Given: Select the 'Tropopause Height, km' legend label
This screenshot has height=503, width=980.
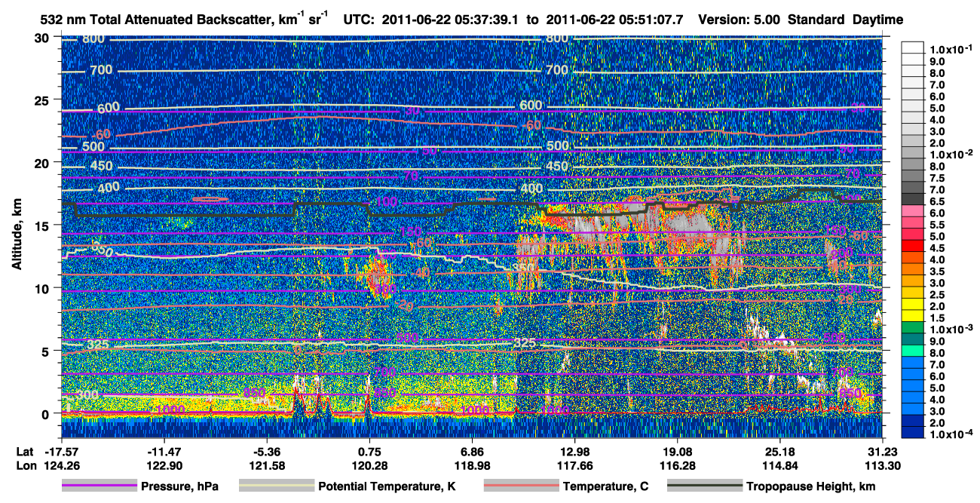Looking at the screenshot, I should [810, 486].
